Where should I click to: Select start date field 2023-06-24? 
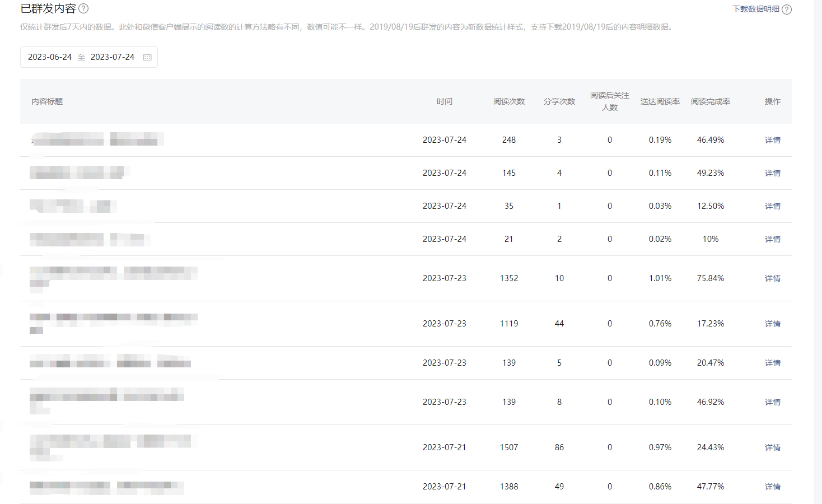(x=50, y=57)
